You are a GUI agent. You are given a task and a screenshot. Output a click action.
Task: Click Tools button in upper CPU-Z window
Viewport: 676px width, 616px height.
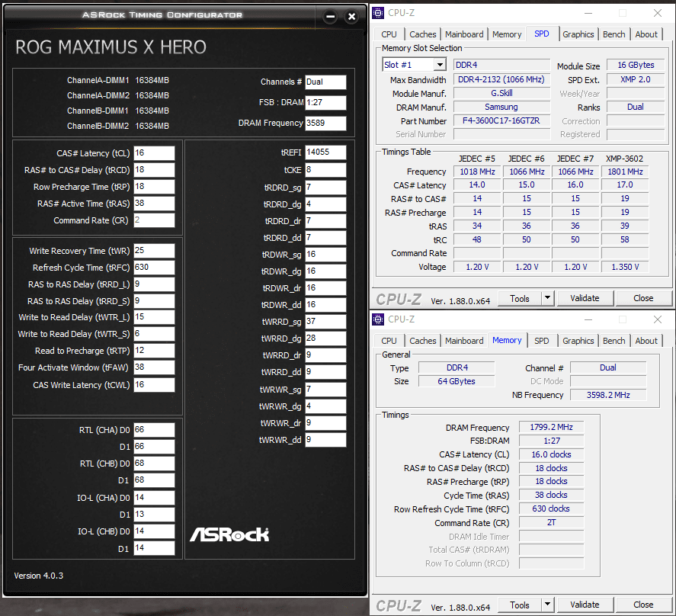520,298
